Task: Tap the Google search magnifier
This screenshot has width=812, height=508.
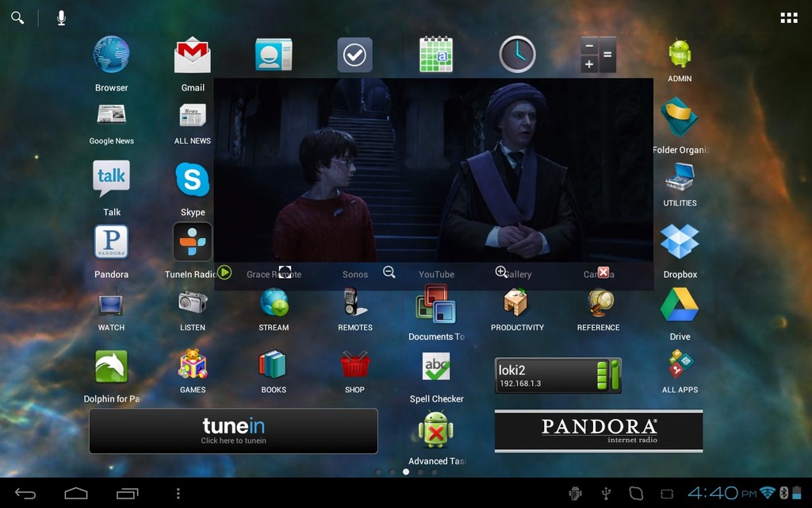Action: click(x=17, y=18)
